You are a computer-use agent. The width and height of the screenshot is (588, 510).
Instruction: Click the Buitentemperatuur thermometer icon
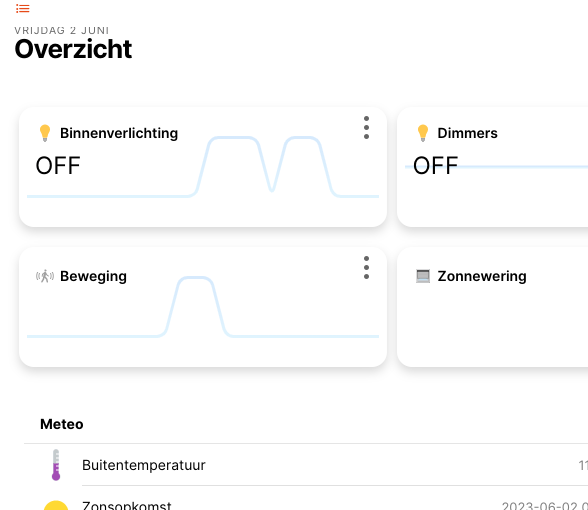click(x=56, y=465)
